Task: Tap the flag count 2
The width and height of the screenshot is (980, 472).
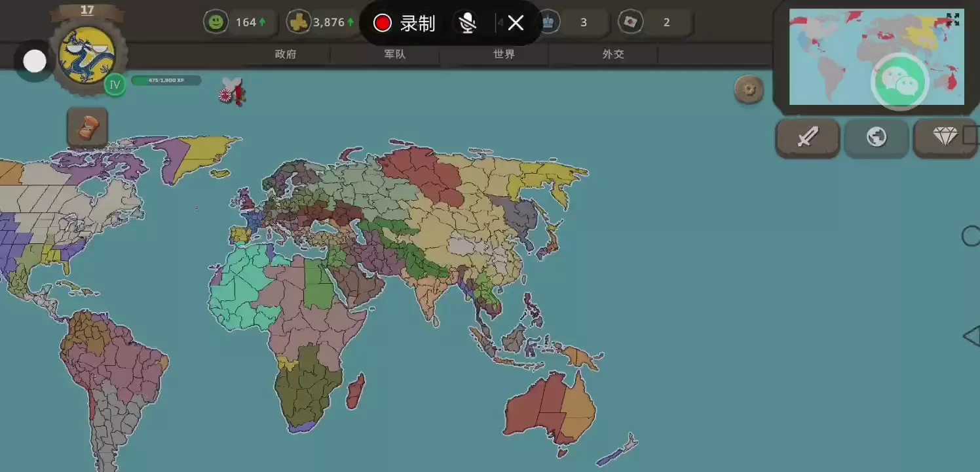Action: pyautogui.click(x=667, y=22)
